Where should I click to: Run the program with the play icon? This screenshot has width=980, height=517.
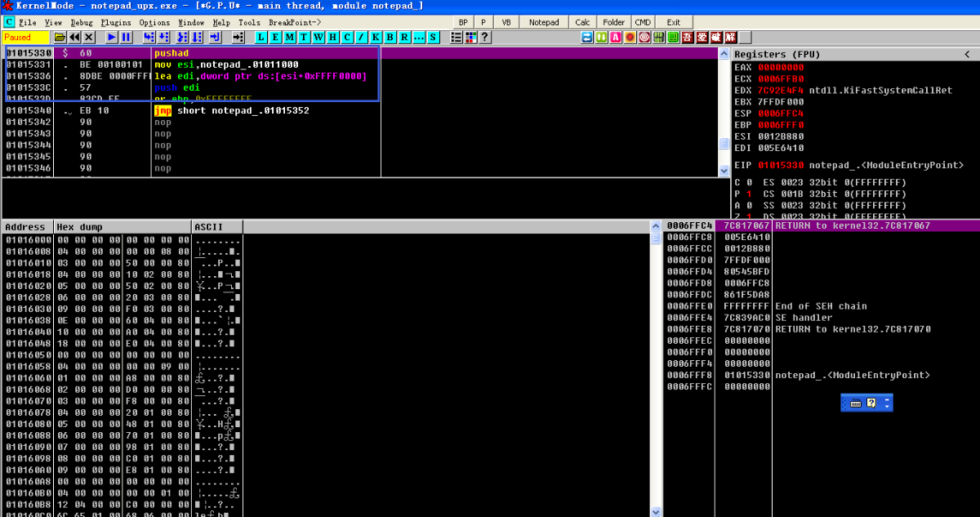112,37
